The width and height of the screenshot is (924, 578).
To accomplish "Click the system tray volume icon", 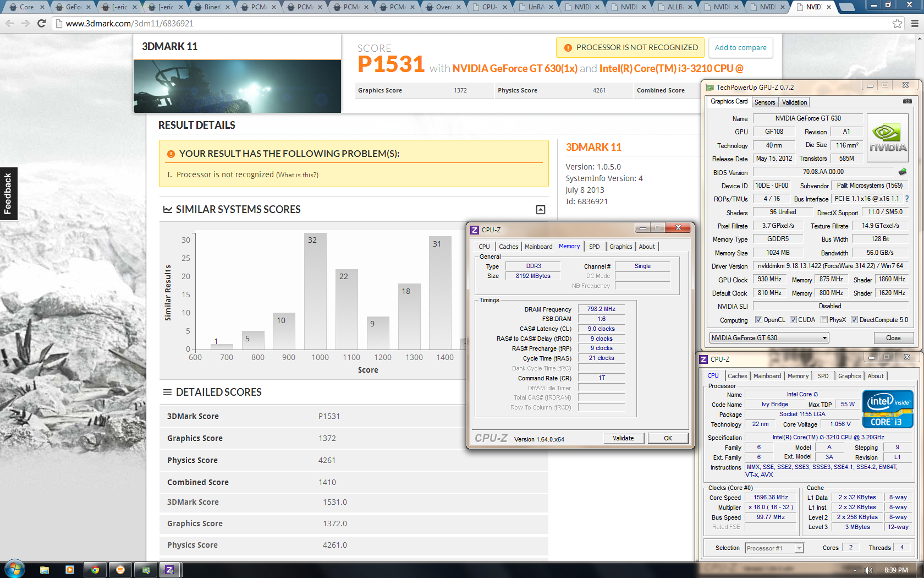I will (x=868, y=570).
